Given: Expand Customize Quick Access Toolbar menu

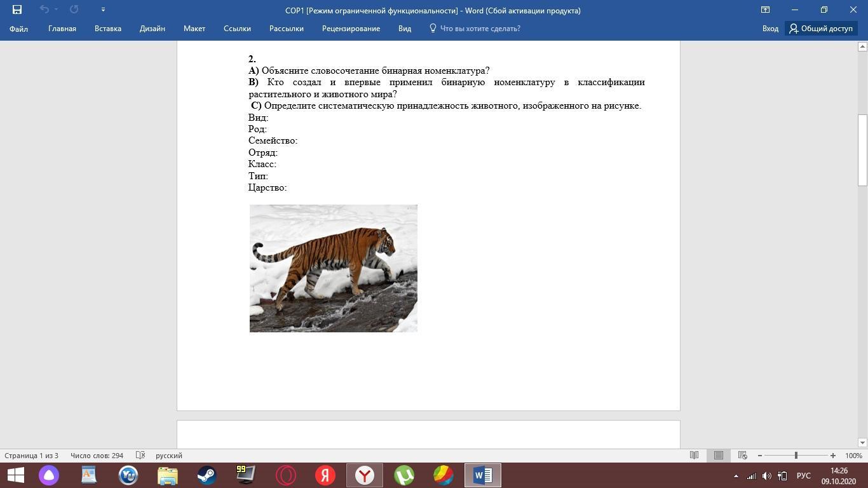Looking at the screenshot, I should (103, 10).
